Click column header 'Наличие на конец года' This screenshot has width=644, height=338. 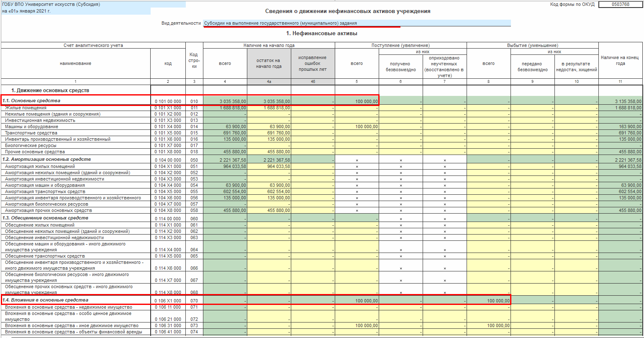(x=621, y=60)
